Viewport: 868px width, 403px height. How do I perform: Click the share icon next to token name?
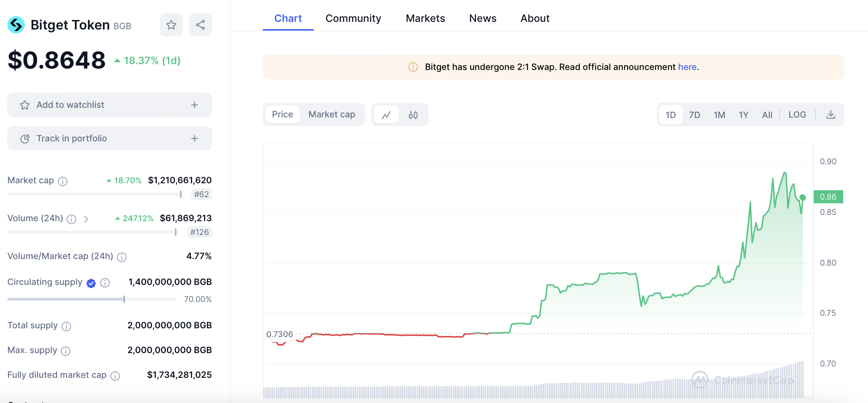coord(200,25)
